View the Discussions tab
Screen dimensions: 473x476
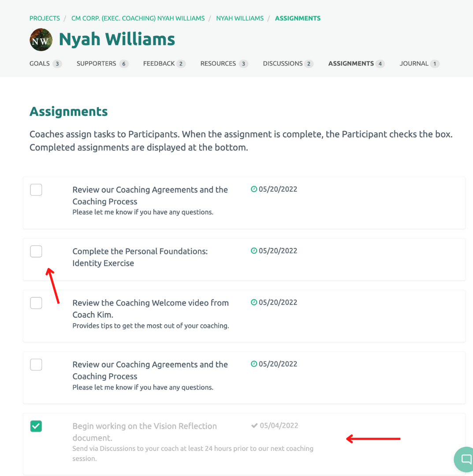288,63
